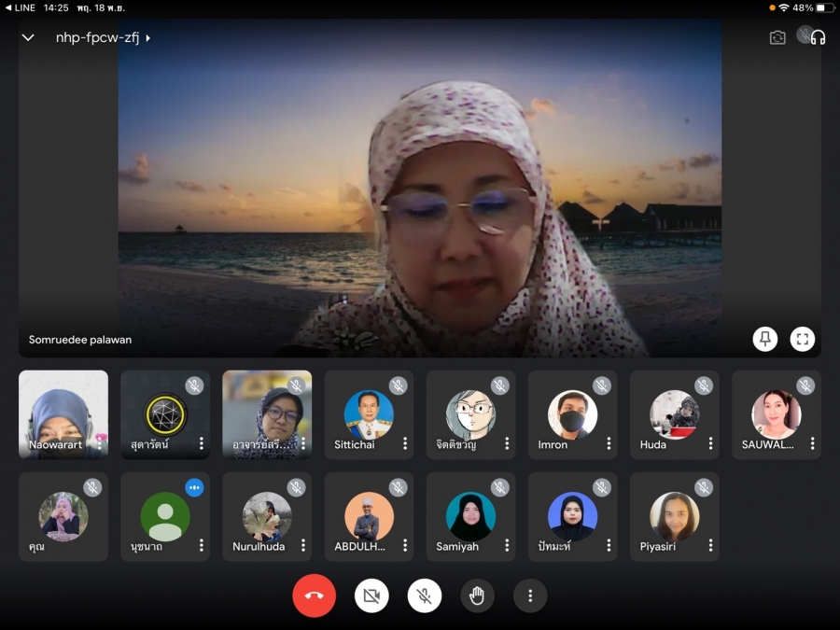Select Naowarart's video thumbnail
840x630 pixels.
pos(63,414)
